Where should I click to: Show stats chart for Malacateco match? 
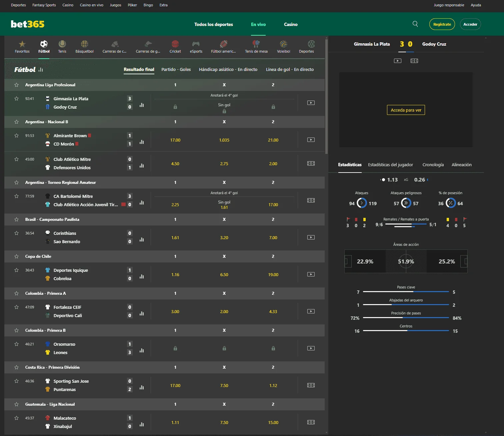coord(142,424)
